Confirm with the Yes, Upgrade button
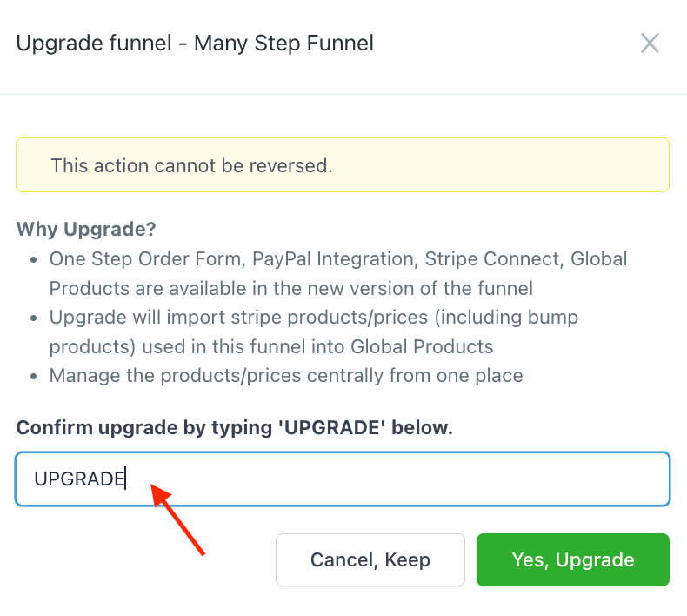The image size is (687, 616). click(x=572, y=559)
